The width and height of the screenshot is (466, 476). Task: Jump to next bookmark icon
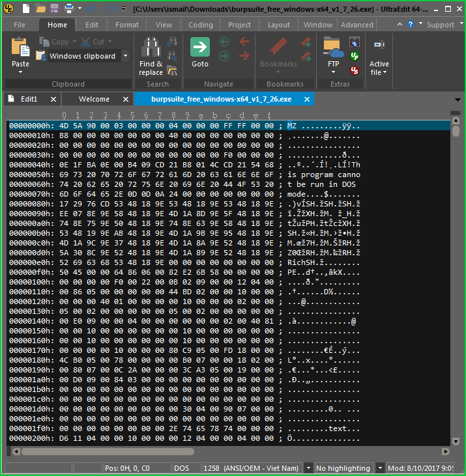tap(306, 56)
